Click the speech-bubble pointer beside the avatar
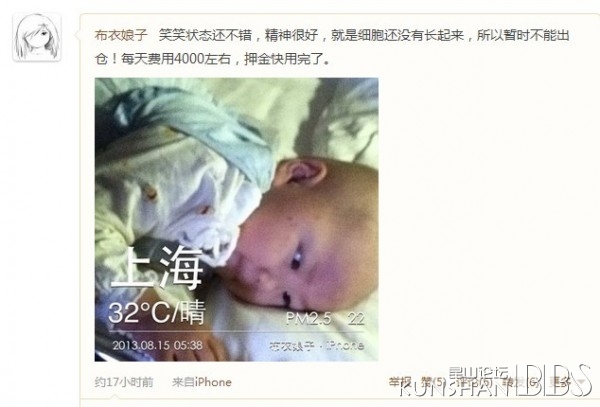 point(78,35)
